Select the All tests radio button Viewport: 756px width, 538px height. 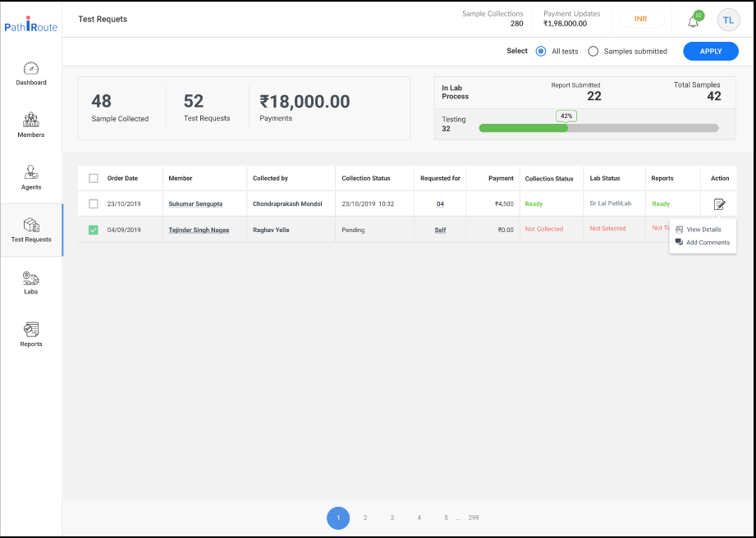click(x=541, y=51)
